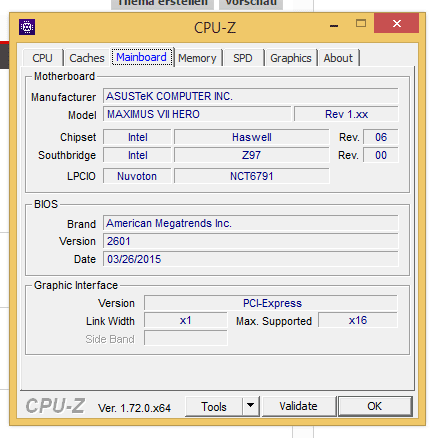Click the empty Side Band field
This screenshot has width=434, height=438.
186,339
